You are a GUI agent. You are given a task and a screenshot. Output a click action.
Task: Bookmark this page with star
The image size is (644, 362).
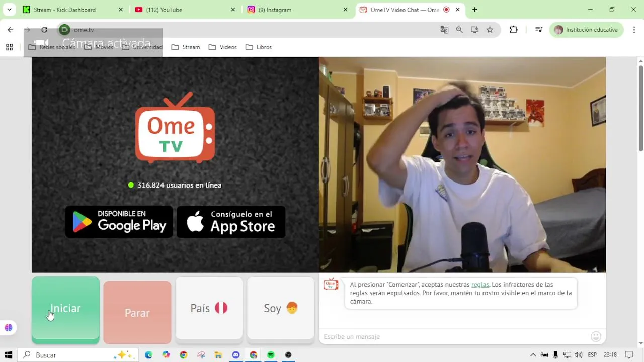coord(490,30)
